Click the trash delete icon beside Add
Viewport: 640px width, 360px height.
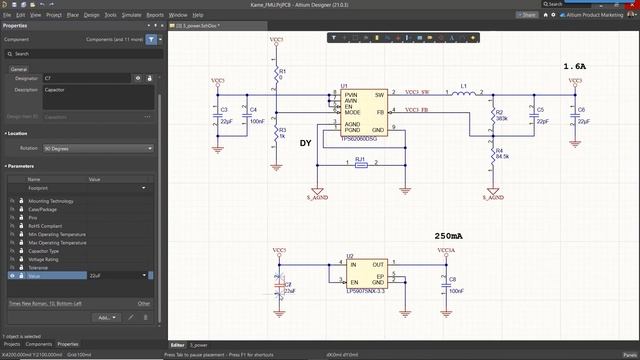[x=145, y=317]
